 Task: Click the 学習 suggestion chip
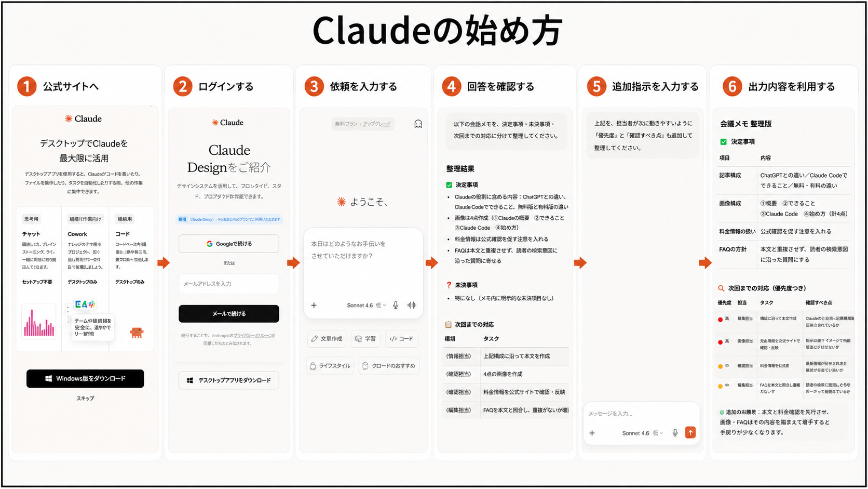click(366, 339)
